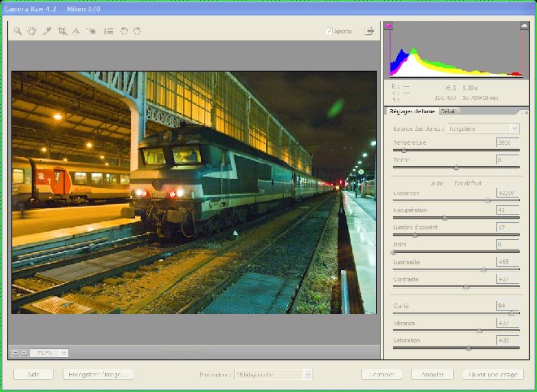
Task: Click the Vibrance value field
Action: [x=508, y=323]
